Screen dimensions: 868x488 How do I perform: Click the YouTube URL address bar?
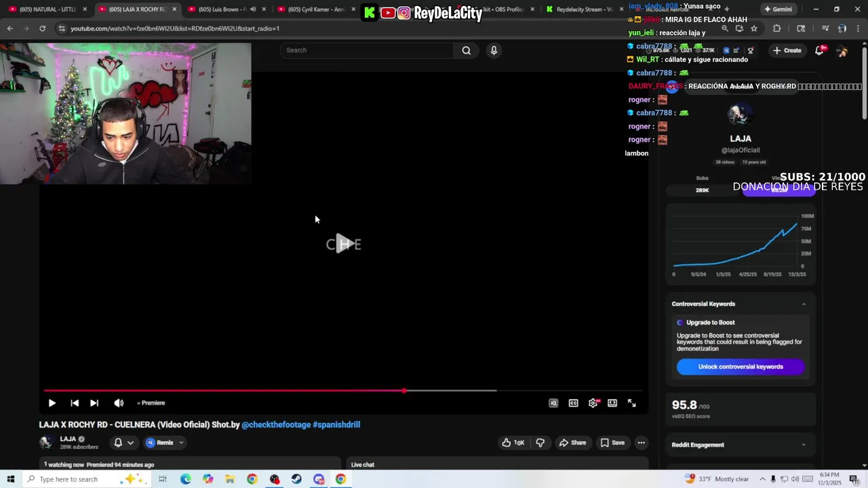pyautogui.click(x=387, y=28)
